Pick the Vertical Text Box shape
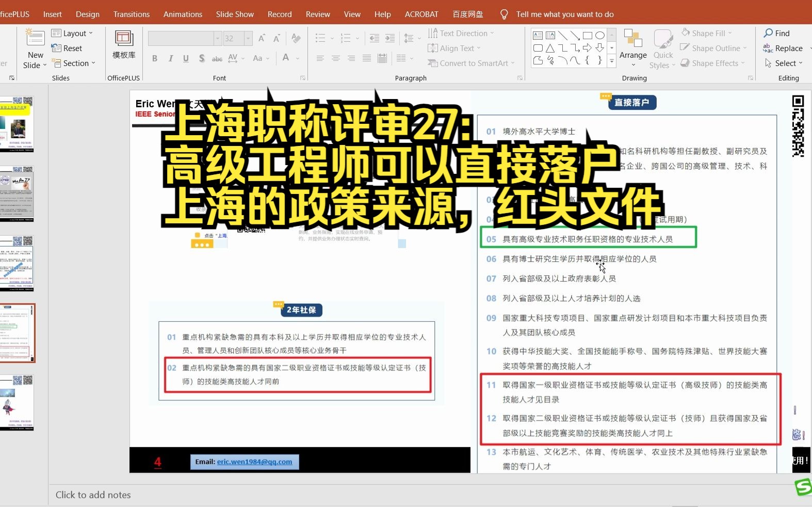The image size is (812, 507). [550, 36]
